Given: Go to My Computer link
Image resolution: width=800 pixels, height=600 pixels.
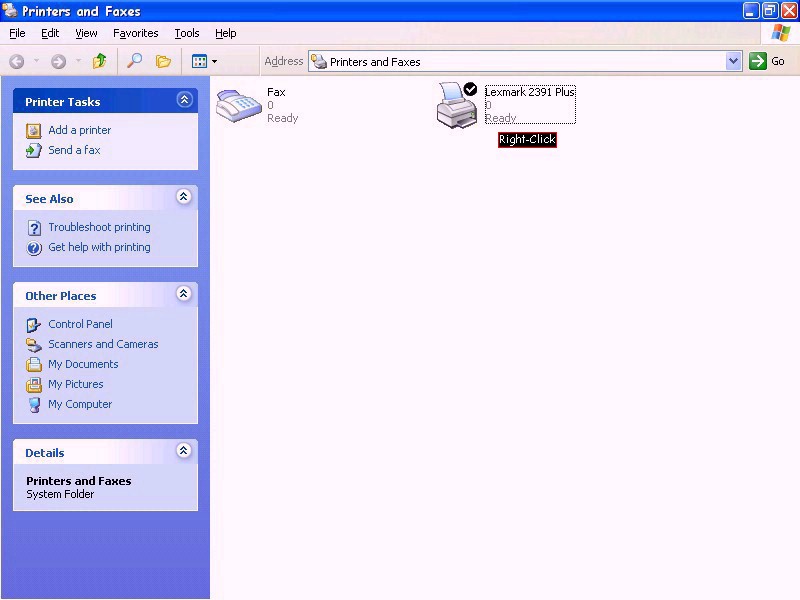Looking at the screenshot, I should (80, 404).
